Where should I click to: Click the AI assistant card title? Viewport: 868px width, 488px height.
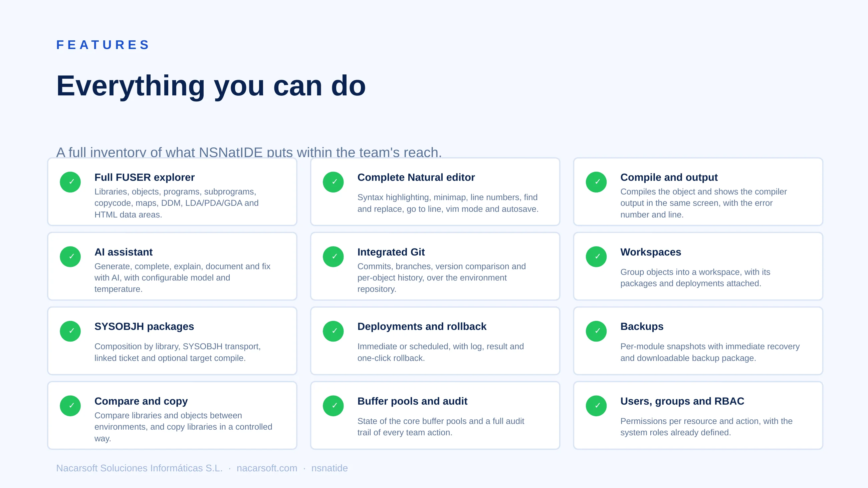pos(123,252)
